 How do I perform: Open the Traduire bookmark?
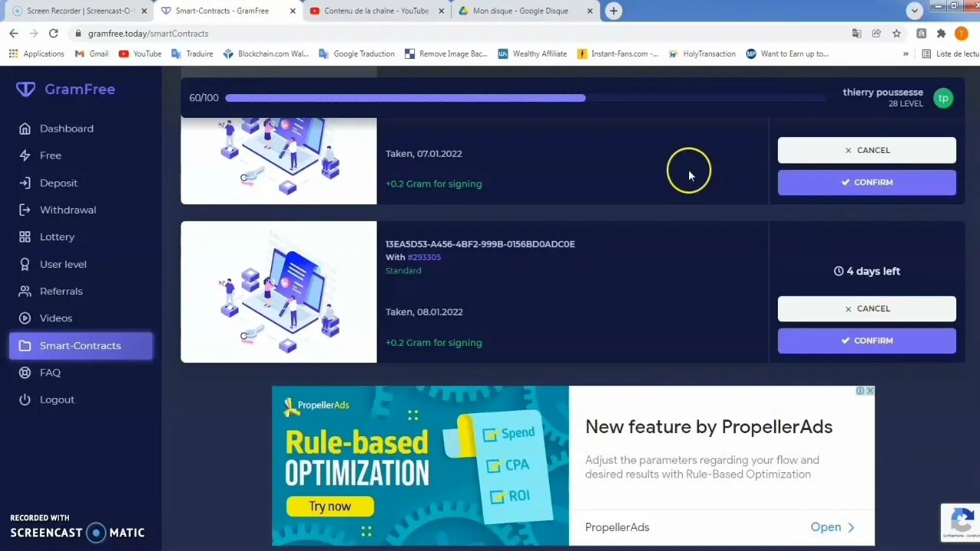tap(192, 54)
